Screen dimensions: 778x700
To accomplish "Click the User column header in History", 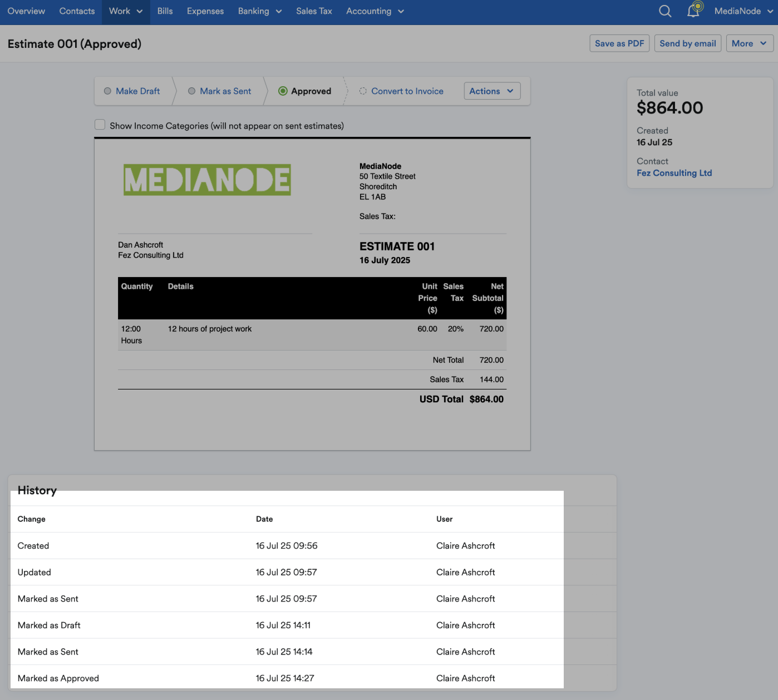I will click(444, 519).
